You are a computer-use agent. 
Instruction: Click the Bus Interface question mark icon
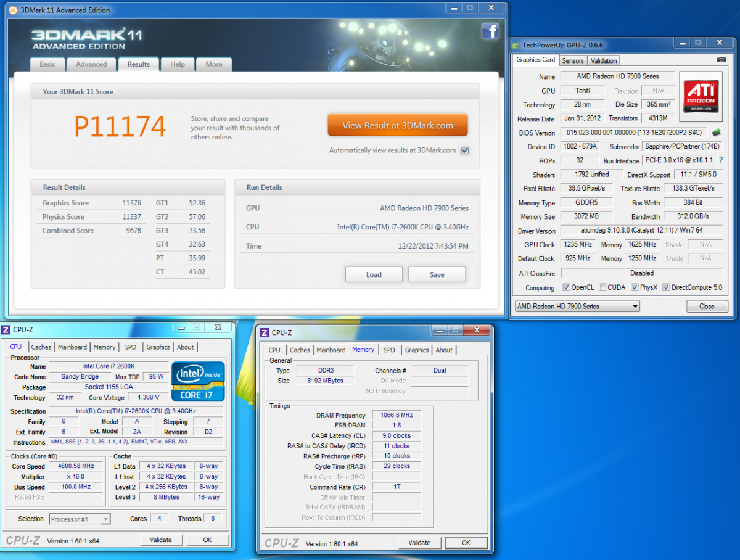pos(721,160)
